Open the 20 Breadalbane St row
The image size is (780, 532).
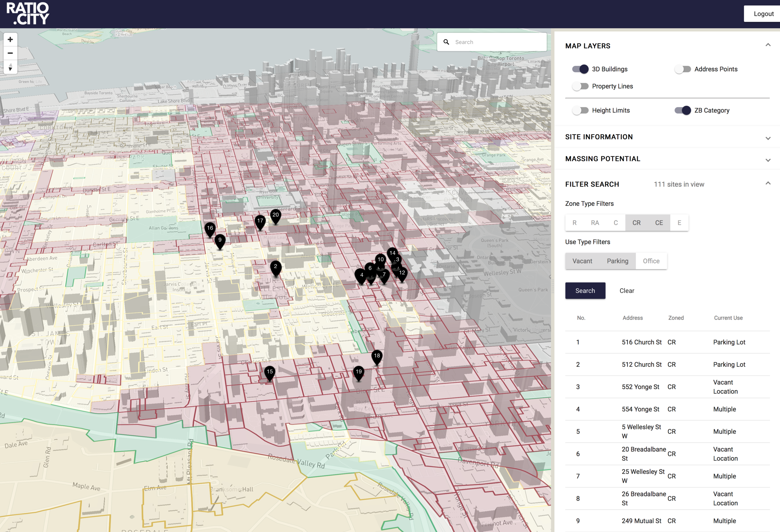[667, 454]
